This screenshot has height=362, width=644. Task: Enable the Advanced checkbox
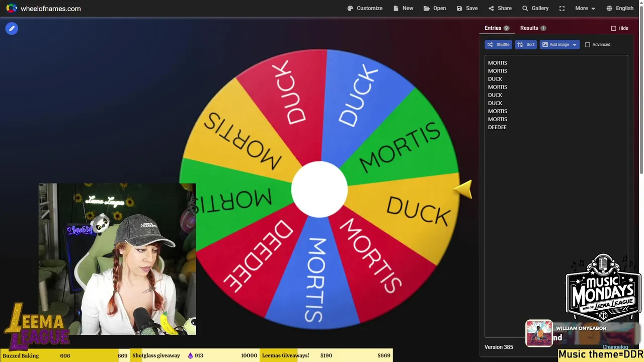point(587,44)
